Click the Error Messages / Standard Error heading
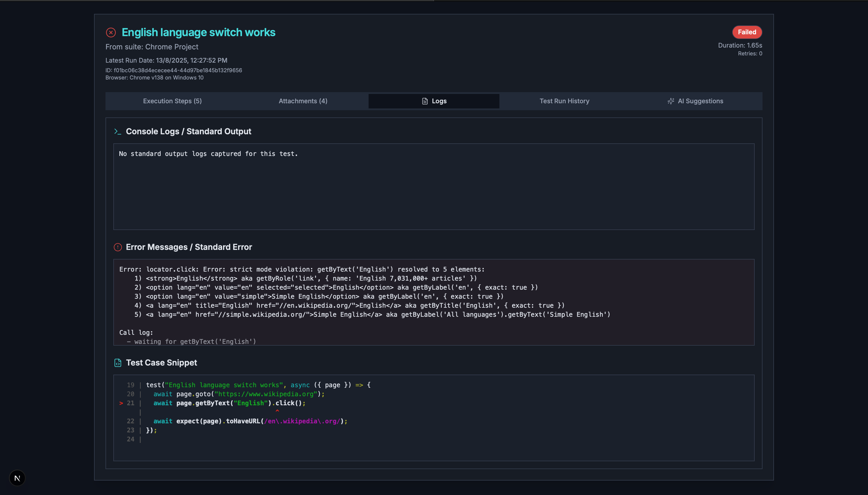The image size is (868, 495). click(189, 247)
